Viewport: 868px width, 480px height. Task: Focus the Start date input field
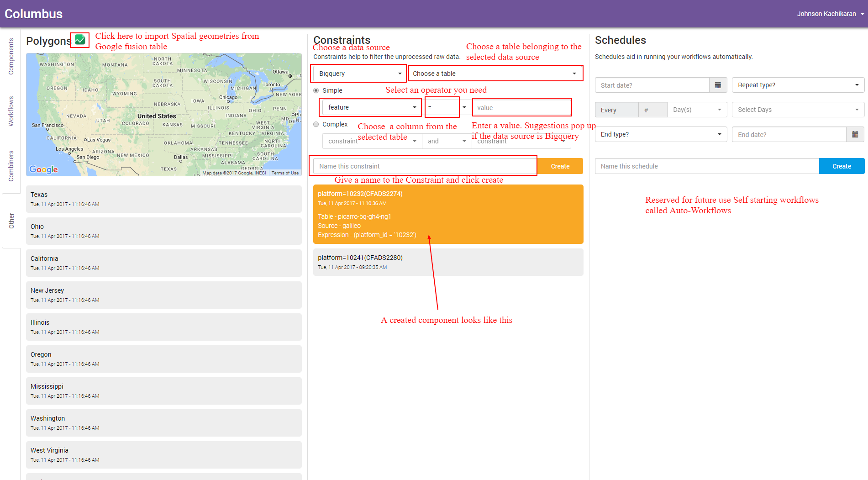point(652,85)
